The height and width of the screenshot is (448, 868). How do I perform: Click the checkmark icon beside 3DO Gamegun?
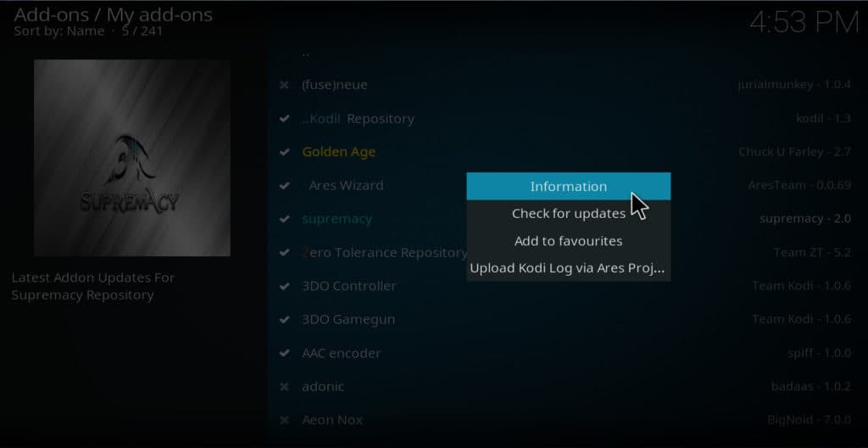(x=284, y=319)
